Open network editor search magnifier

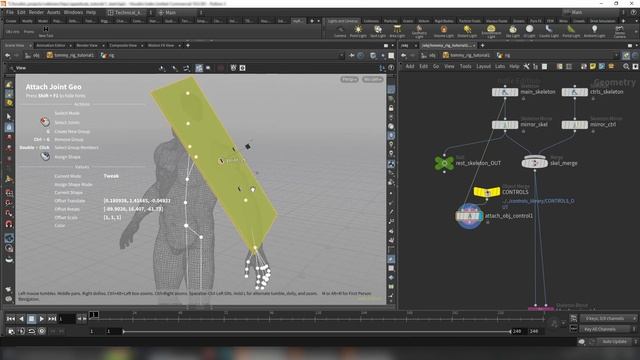626,67
